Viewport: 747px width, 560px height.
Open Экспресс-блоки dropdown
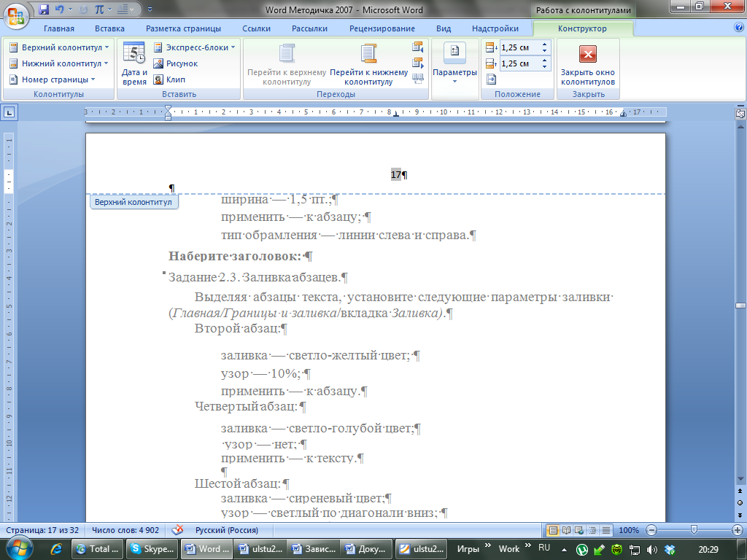[194, 47]
